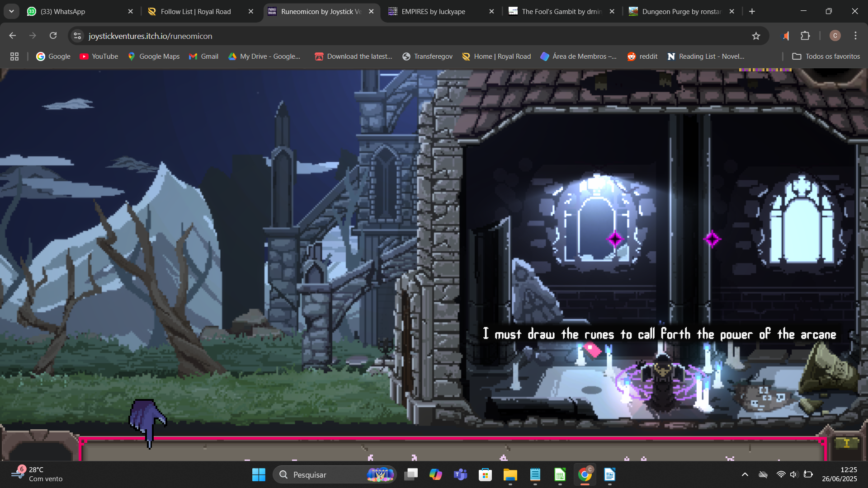Click the Pesquisar taskbar search box
Image resolution: width=868 pixels, height=488 pixels.
(335, 475)
